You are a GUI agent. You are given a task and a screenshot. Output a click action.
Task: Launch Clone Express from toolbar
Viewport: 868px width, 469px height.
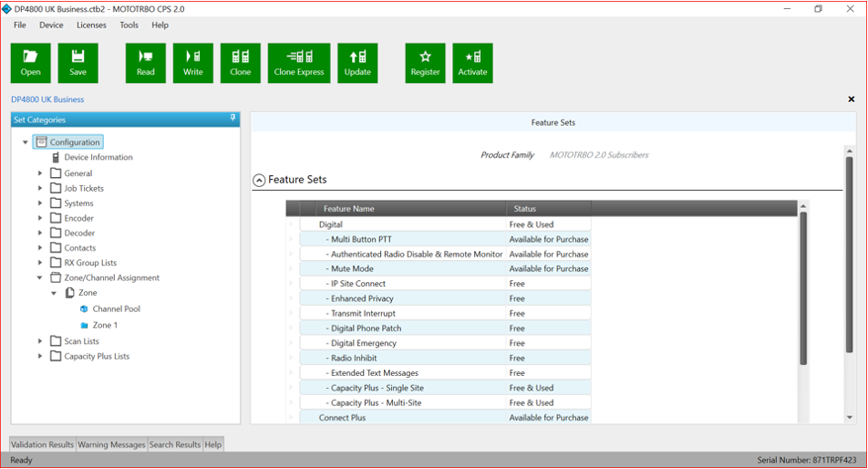(299, 63)
